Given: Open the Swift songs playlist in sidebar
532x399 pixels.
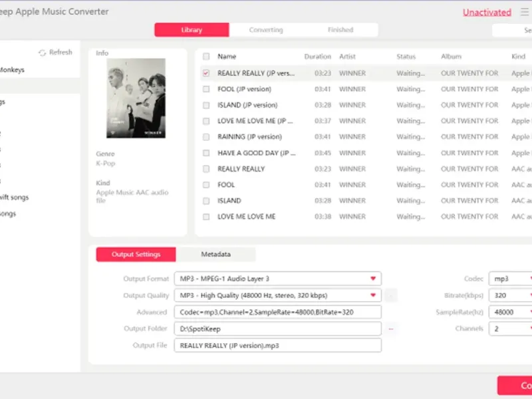Looking at the screenshot, I should point(14,198).
